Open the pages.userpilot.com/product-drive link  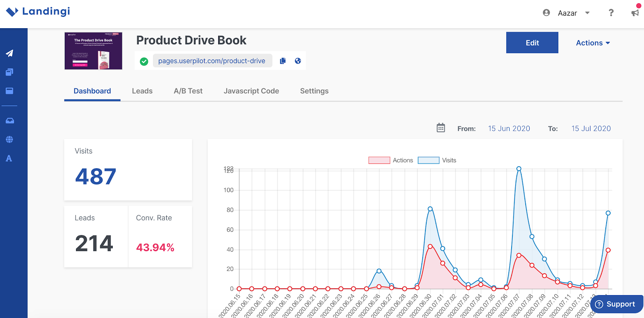click(x=212, y=61)
